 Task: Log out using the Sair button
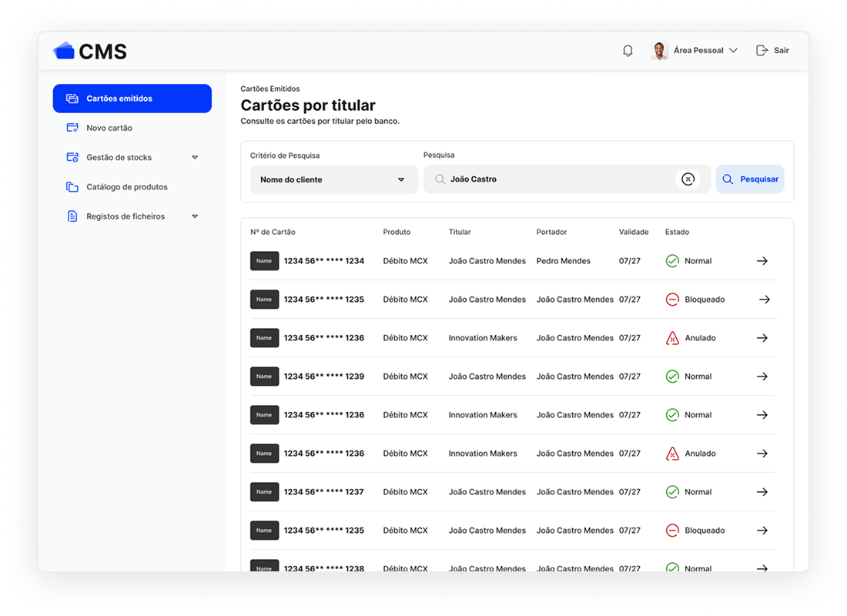coord(773,51)
